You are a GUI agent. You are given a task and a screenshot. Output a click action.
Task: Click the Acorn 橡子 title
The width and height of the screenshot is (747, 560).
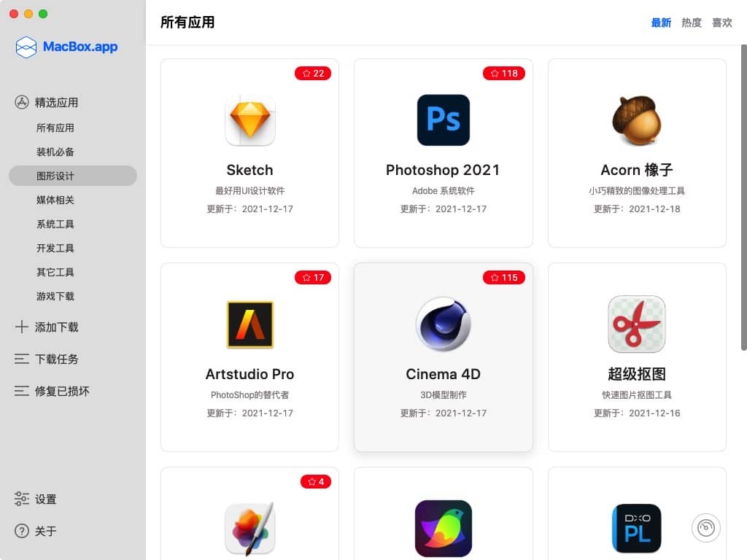click(636, 170)
